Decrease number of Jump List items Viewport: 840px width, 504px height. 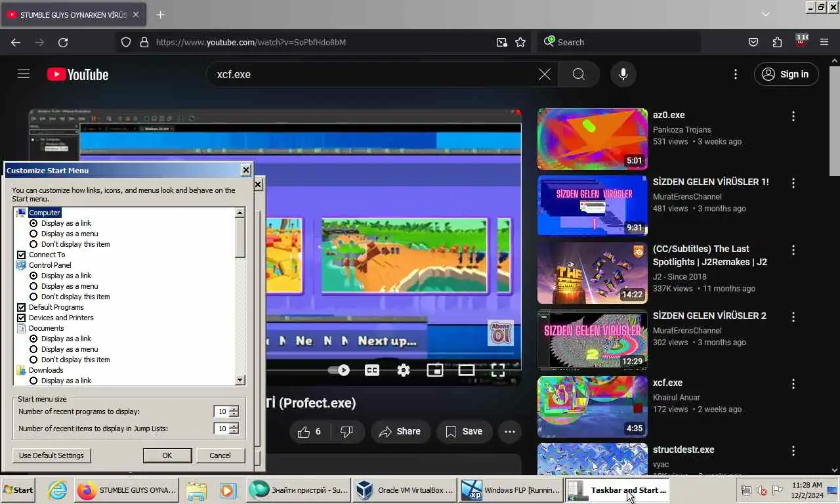(234, 431)
